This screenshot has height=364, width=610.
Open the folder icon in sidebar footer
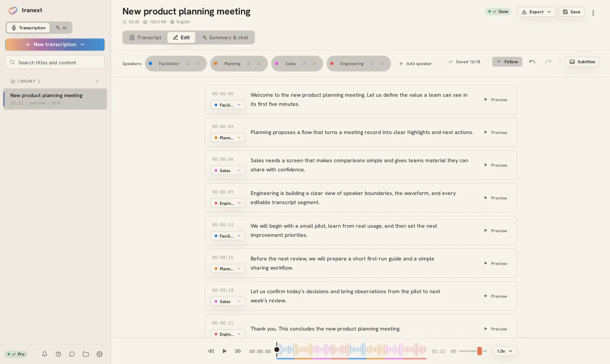click(x=86, y=354)
